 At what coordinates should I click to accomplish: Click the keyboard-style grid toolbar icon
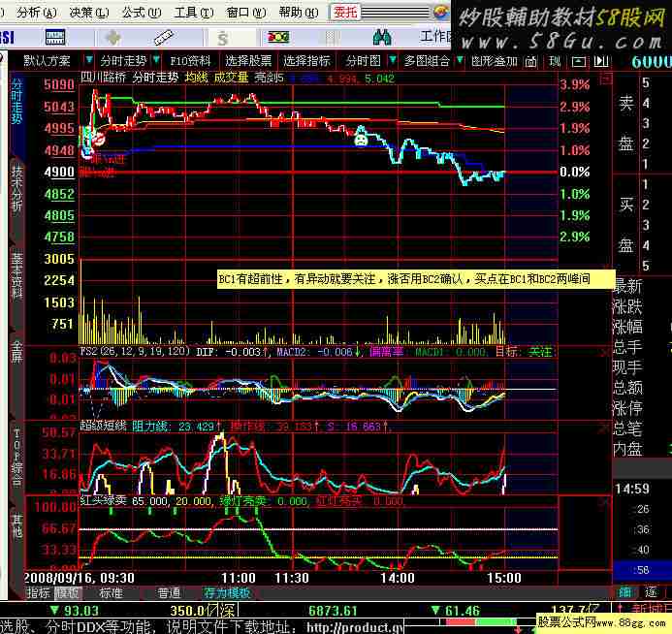(x=55, y=38)
